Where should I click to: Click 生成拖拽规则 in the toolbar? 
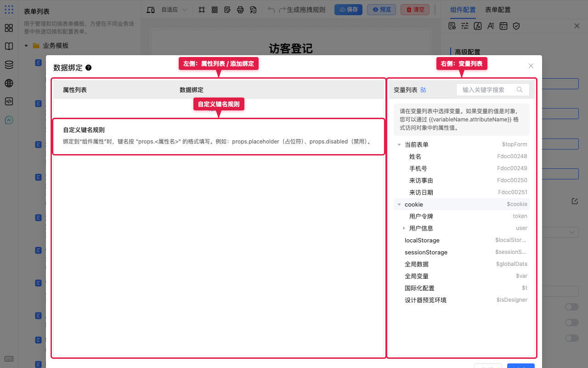point(306,10)
